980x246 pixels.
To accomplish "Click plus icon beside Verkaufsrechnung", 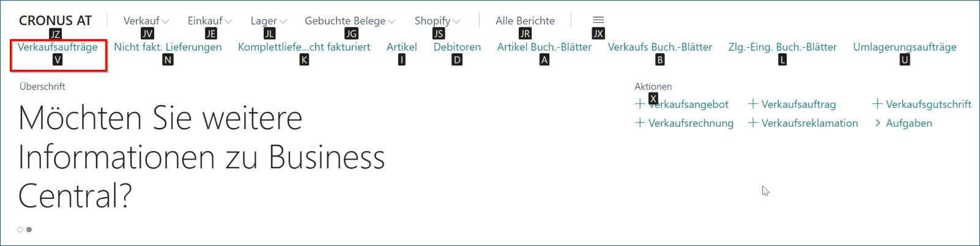I will point(640,123).
